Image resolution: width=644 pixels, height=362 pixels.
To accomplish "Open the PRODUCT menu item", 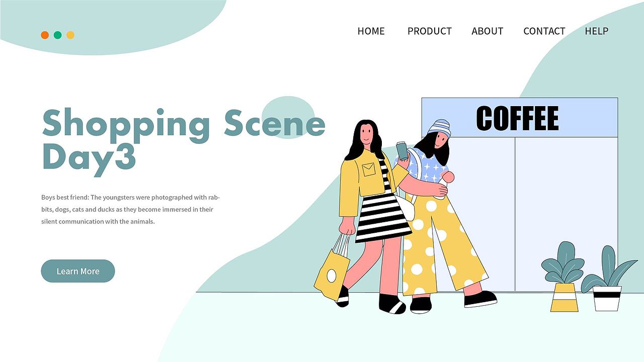I will (430, 31).
